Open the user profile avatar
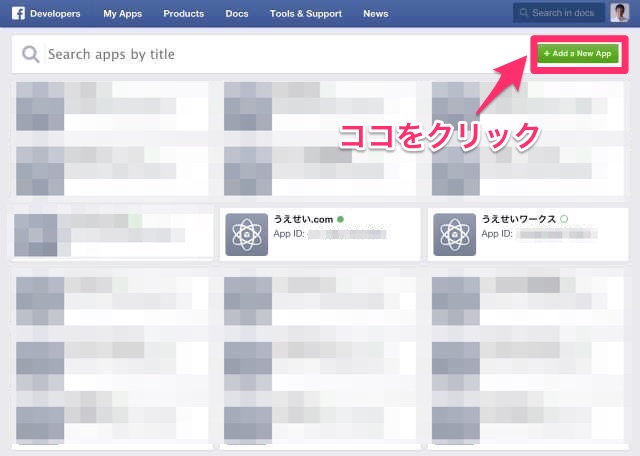Viewport: 640px width, 456px height. point(619,13)
